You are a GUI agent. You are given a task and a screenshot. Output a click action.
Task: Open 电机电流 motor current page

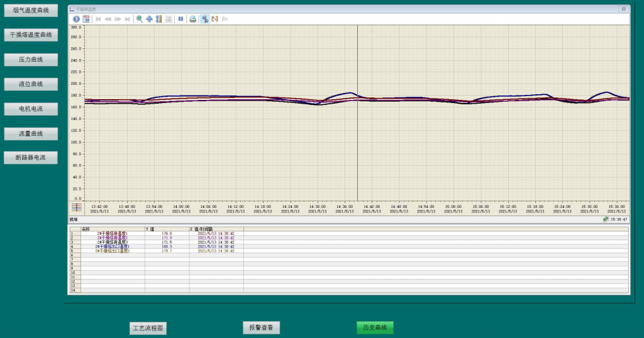pyautogui.click(x=31, y=109)
